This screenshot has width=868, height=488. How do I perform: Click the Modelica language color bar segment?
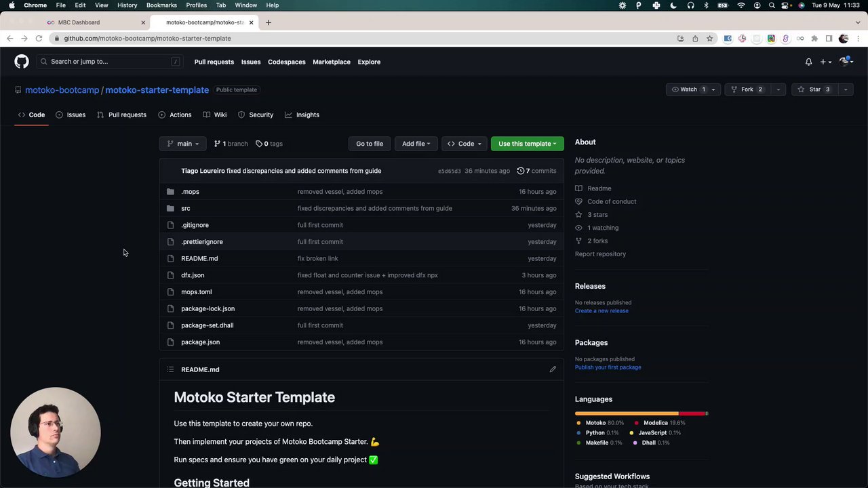click(692, 413)
